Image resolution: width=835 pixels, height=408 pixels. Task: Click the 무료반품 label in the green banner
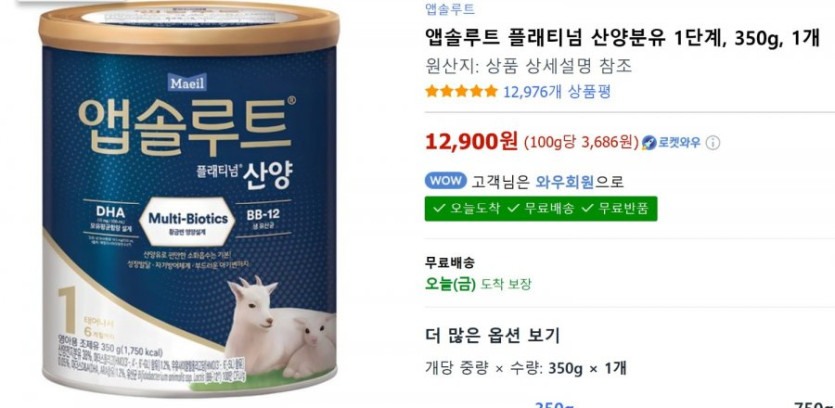623,208
